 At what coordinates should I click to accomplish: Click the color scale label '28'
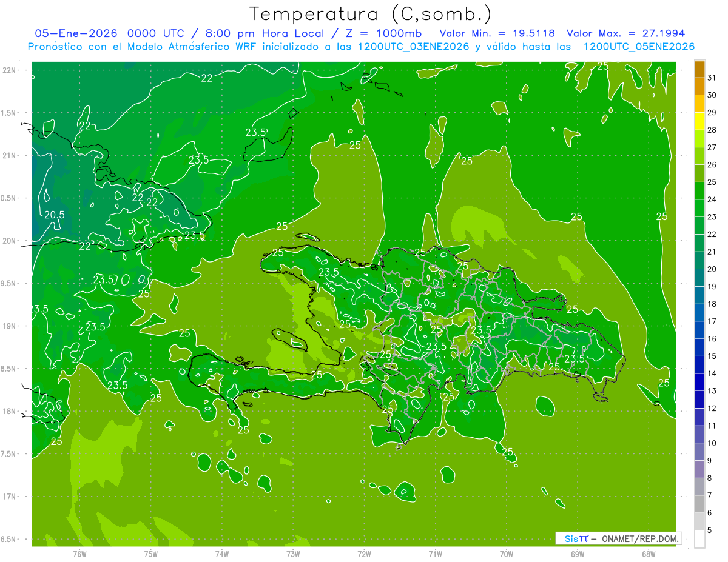(712, 130)
